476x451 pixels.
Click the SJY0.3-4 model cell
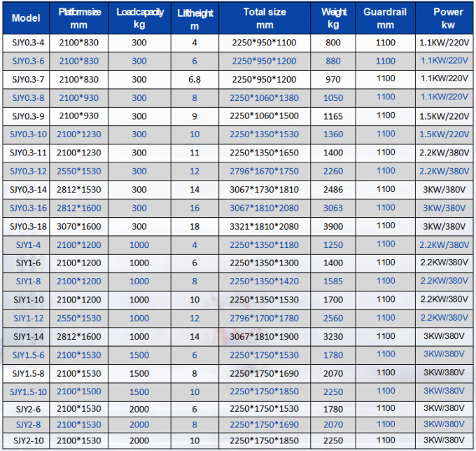pos(26,43)
